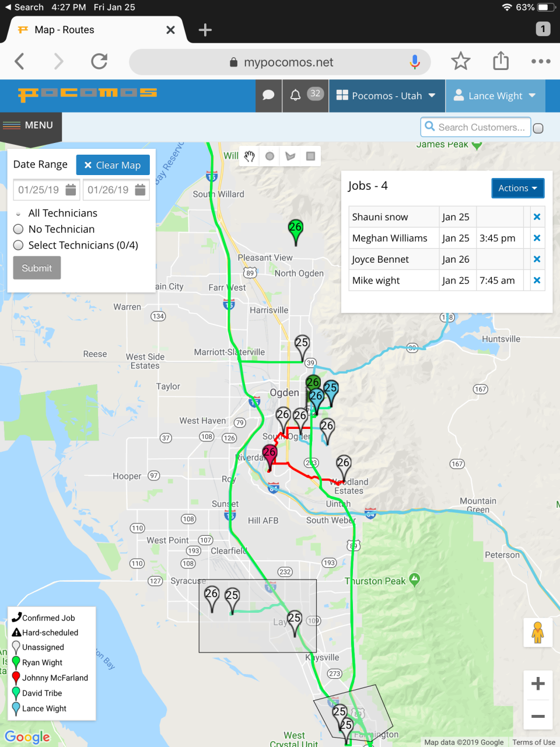Click the Thurston Peak map marker
560x747 pixels.
pos(415,580)
